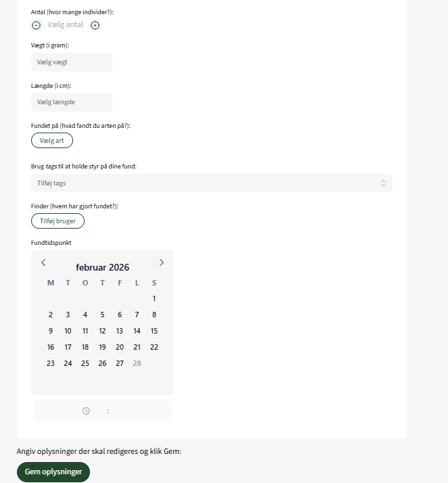Screen dimensions: 448x483
Task: Go to previous month in calendar
Action: pyautogui.click(x=43, y=262)
